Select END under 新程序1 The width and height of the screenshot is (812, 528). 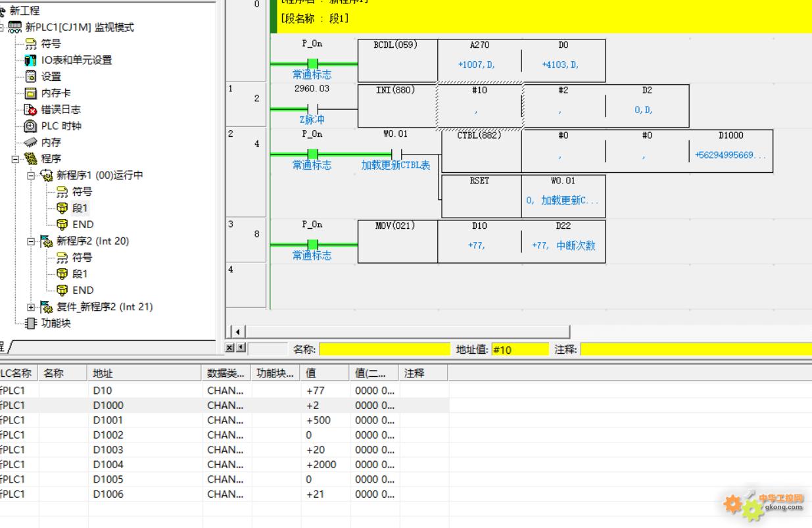click(x=83, y=224)
